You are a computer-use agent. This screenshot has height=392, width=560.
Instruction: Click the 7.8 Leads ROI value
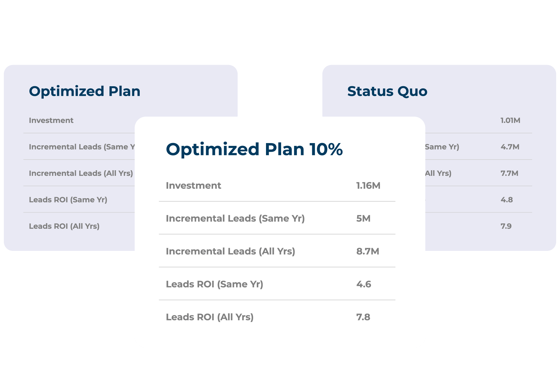pyautogui.click(x=363, y=317)
